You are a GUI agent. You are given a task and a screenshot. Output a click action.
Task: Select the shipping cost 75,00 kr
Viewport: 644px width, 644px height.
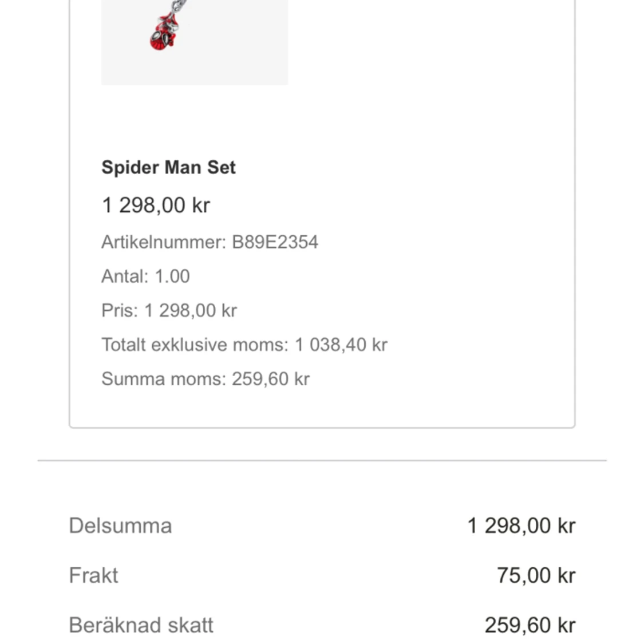(x=536, y=575)
